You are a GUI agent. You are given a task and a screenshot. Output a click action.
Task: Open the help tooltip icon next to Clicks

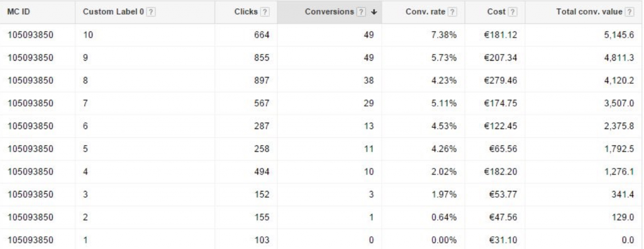pos(265,12)
